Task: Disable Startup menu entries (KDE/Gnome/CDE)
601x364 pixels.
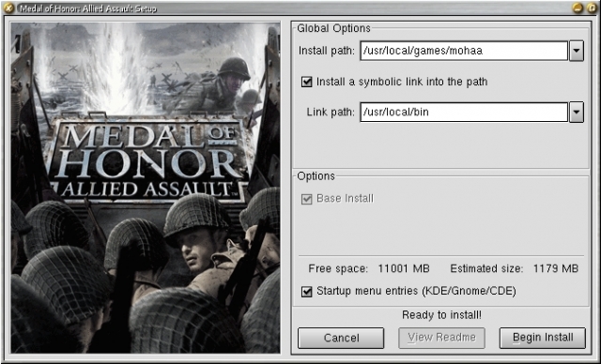Action: [x=307, y=291]
